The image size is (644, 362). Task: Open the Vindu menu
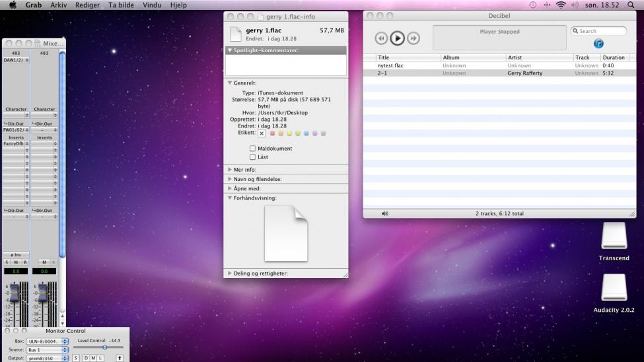point(152,5)
